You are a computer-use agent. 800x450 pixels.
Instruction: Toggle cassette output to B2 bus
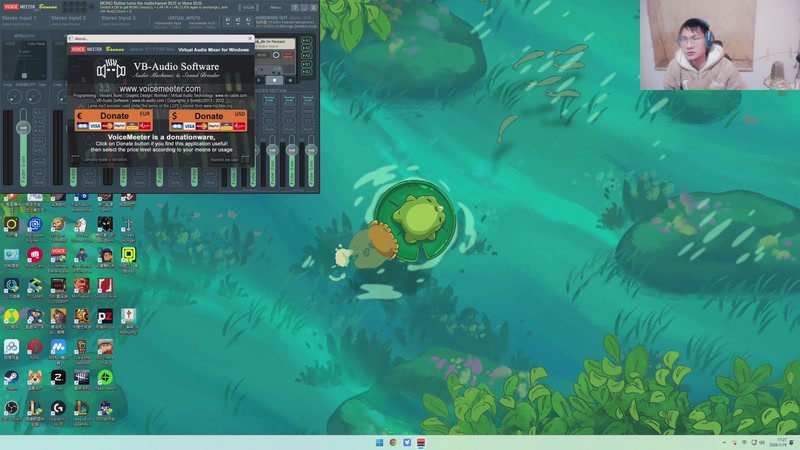click(306, 72)
